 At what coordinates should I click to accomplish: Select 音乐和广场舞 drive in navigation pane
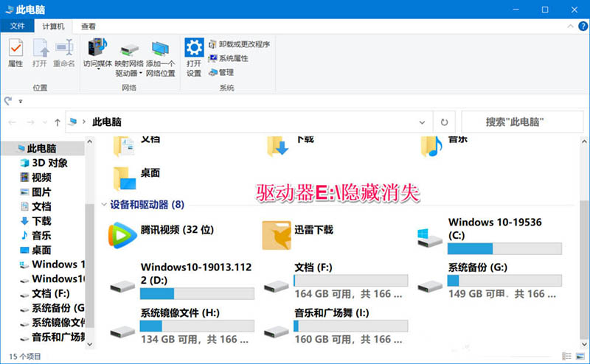click(x=52, y=337)
